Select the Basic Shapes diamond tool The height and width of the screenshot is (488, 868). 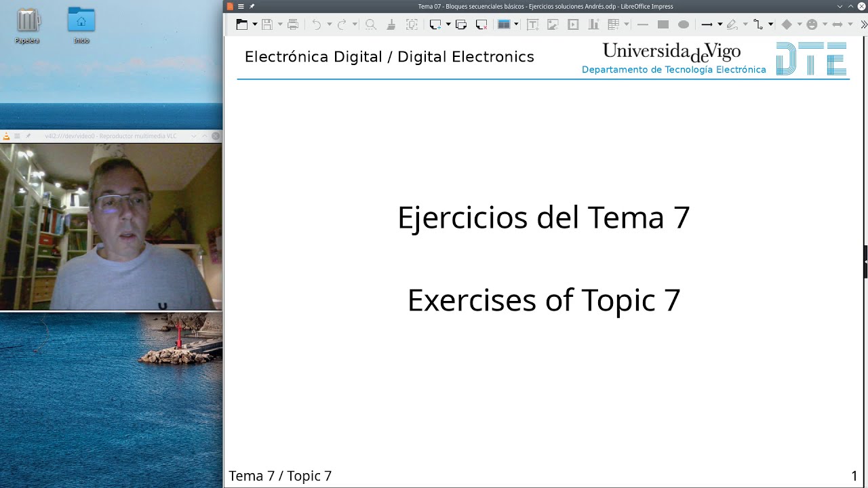point(787,24)
